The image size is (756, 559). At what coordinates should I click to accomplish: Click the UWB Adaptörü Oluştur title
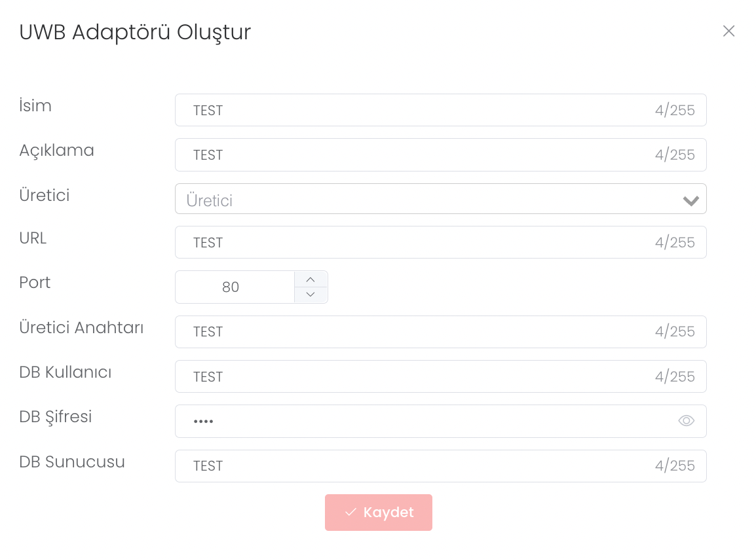(135, 32)
